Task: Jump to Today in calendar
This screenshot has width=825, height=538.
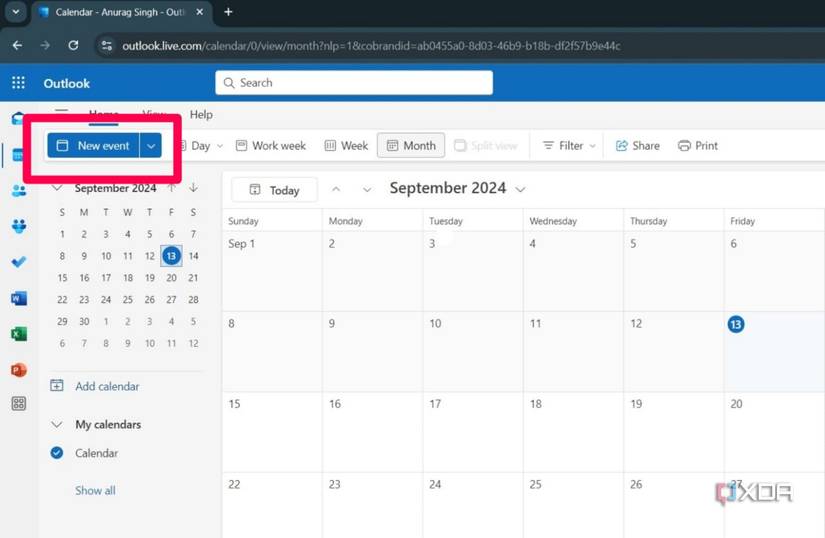Action: click(x=274, y=190)
